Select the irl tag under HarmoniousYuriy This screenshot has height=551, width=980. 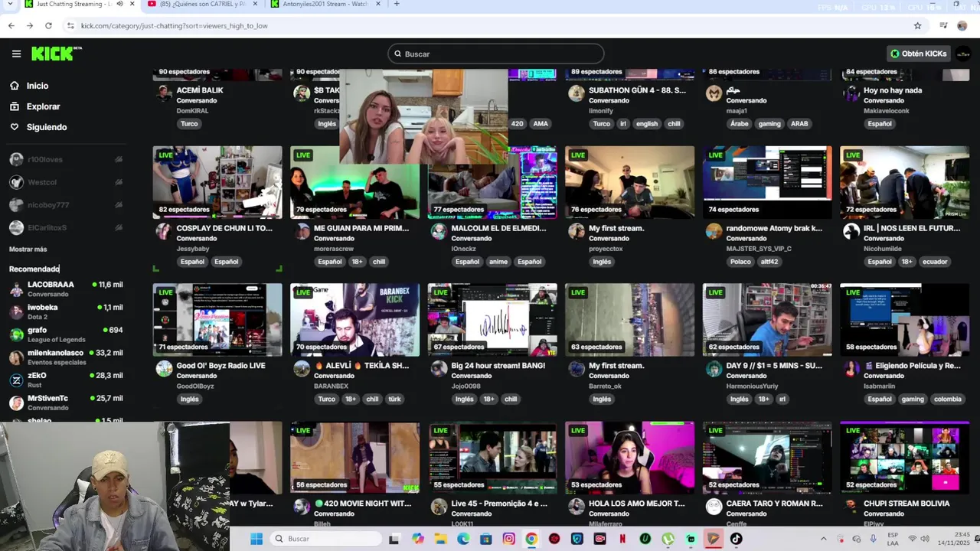(782, 399)
